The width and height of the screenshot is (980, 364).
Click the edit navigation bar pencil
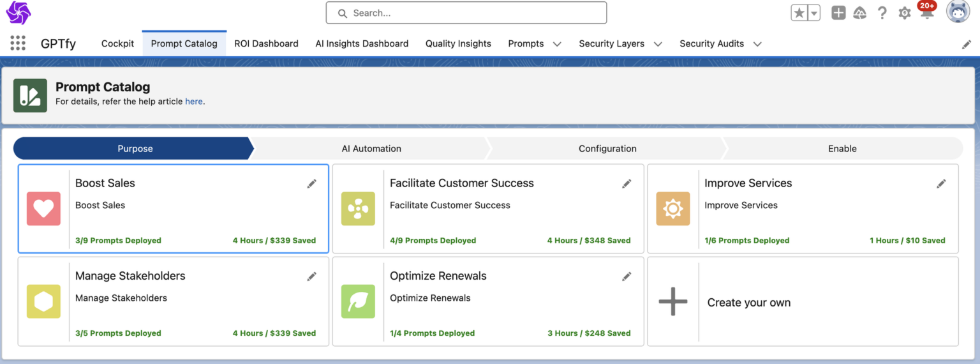(x=967, y=44)
